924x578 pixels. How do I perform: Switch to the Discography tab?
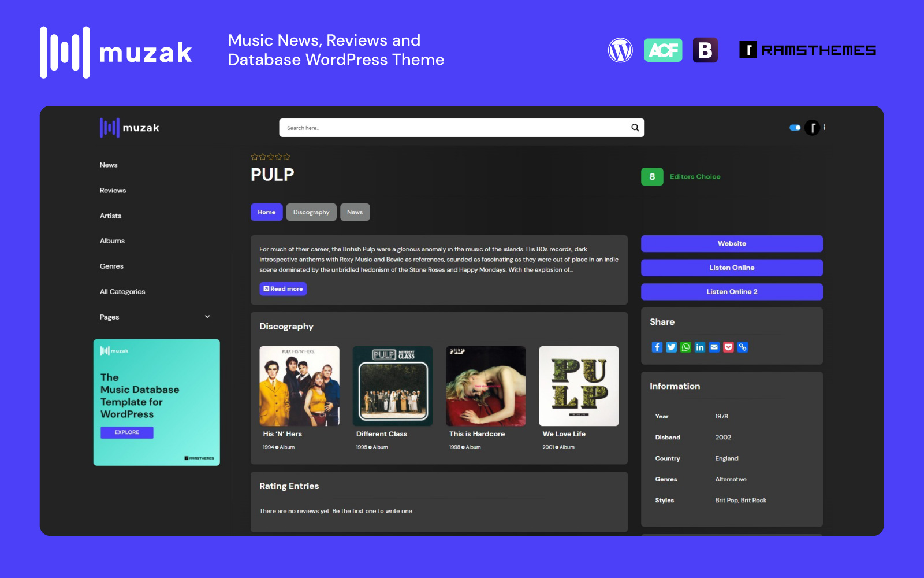point(311,212)
